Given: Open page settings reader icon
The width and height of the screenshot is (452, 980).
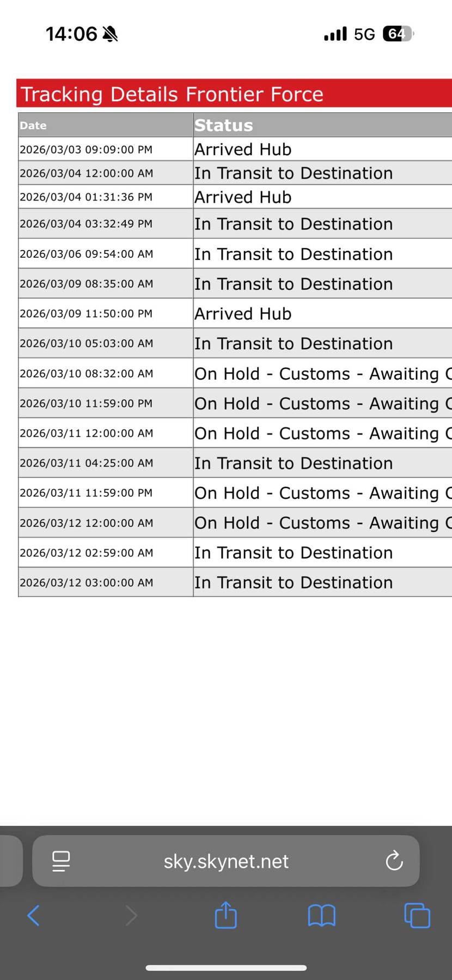Looking at the screenshot, I should pyautogui.click(x=61, y=861).
